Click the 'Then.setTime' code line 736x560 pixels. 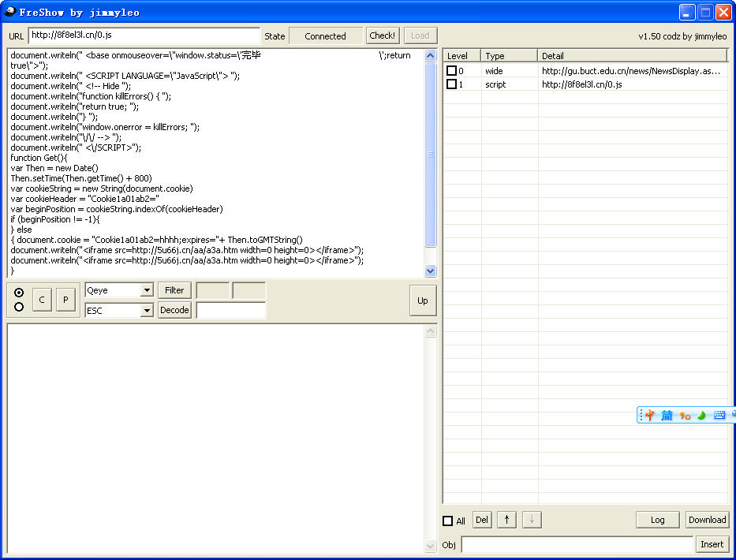[x=81, y=178]
